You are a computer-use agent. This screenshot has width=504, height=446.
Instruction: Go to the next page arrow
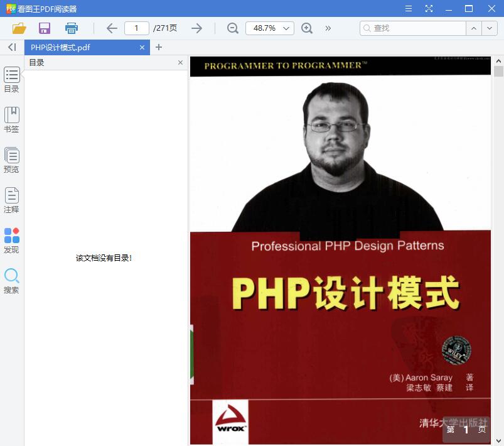coord(196,28)
